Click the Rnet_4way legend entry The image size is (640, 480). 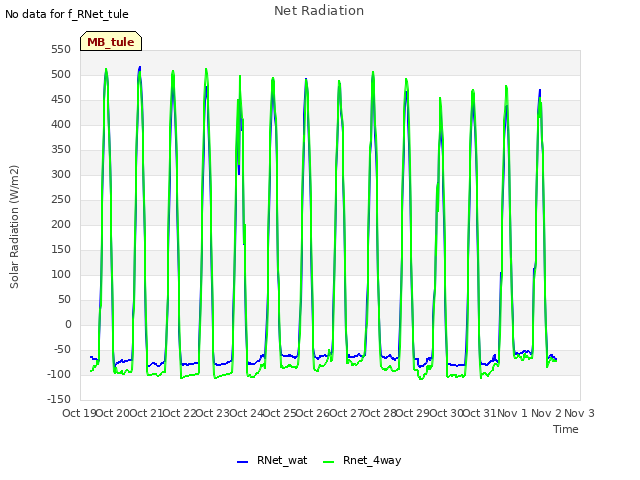[362, 461]
